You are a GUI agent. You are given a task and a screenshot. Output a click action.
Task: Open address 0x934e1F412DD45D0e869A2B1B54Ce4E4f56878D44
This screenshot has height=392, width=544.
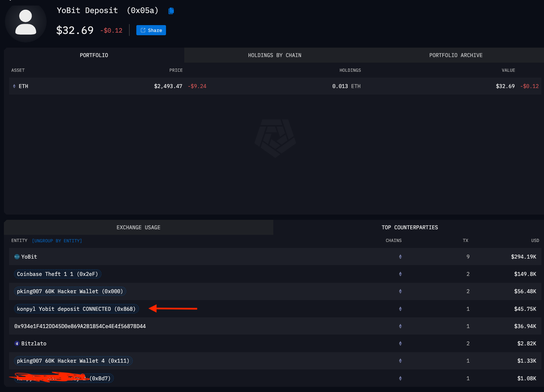pos(80,326)
